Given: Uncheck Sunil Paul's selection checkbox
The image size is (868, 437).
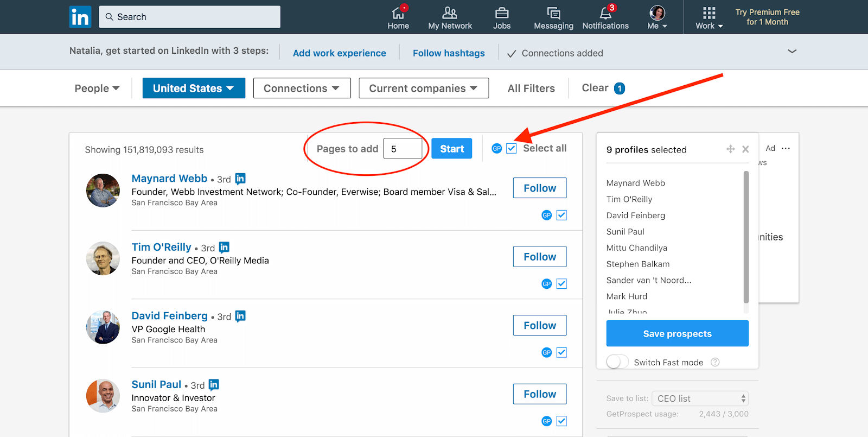Looking at the screenshot, I should point(561,421).
